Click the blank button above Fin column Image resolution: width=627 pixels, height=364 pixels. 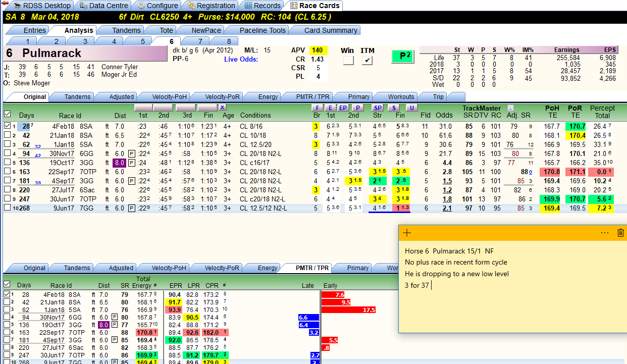click(x=207, y=108)
